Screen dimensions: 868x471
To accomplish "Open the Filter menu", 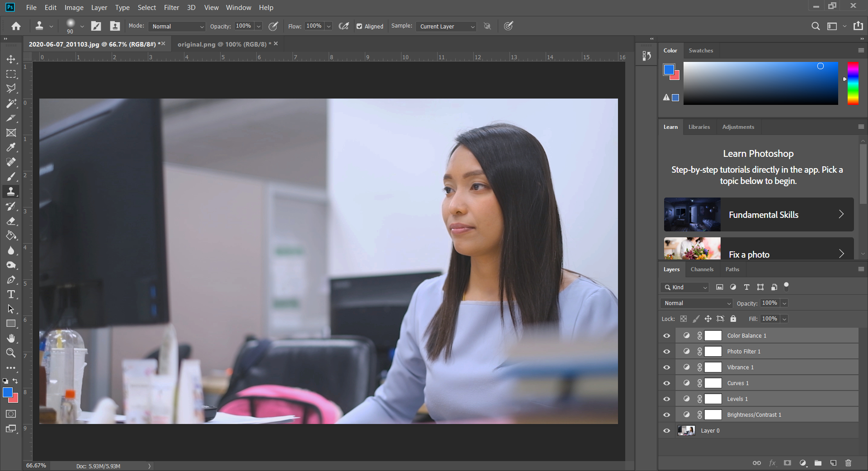I will coord(171,7).
